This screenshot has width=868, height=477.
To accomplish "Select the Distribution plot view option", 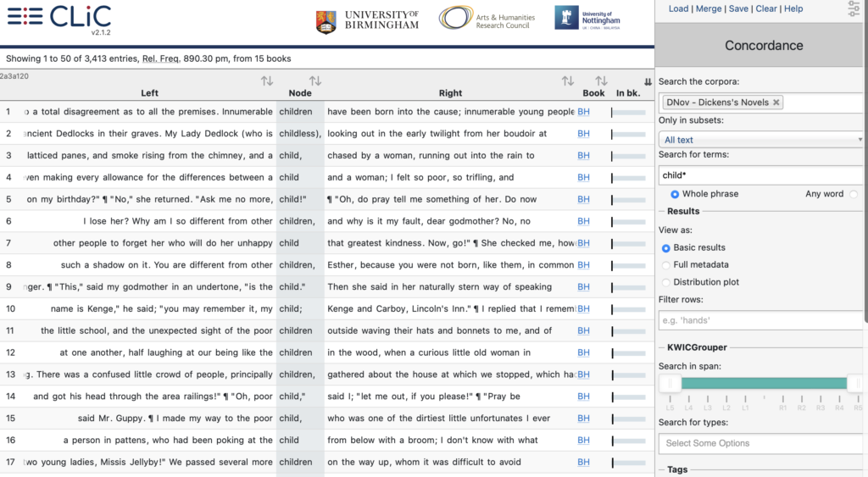I will point(666,282).
